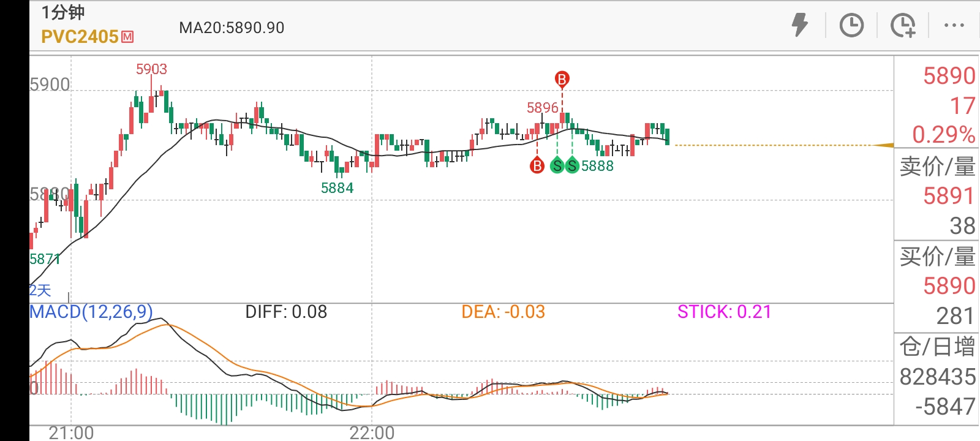Click the orange current-price arrow marker
The image size is (980, 441).
pyautogui.click(x=884, y=145)
